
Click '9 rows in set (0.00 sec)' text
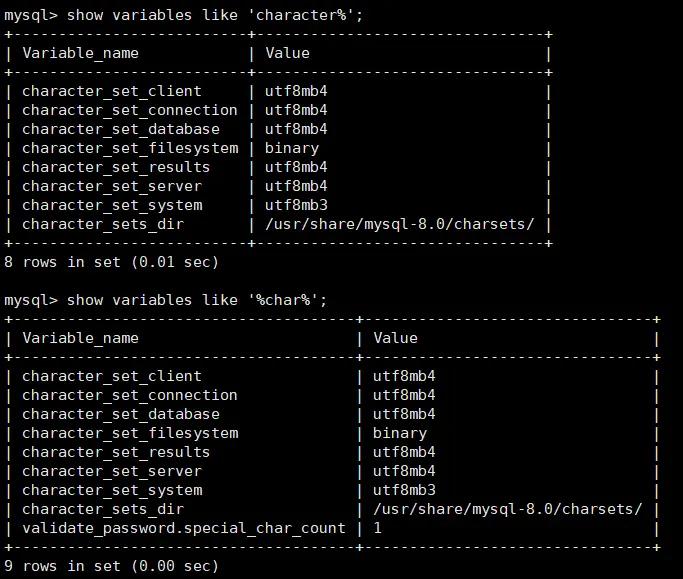pos(111,566)
